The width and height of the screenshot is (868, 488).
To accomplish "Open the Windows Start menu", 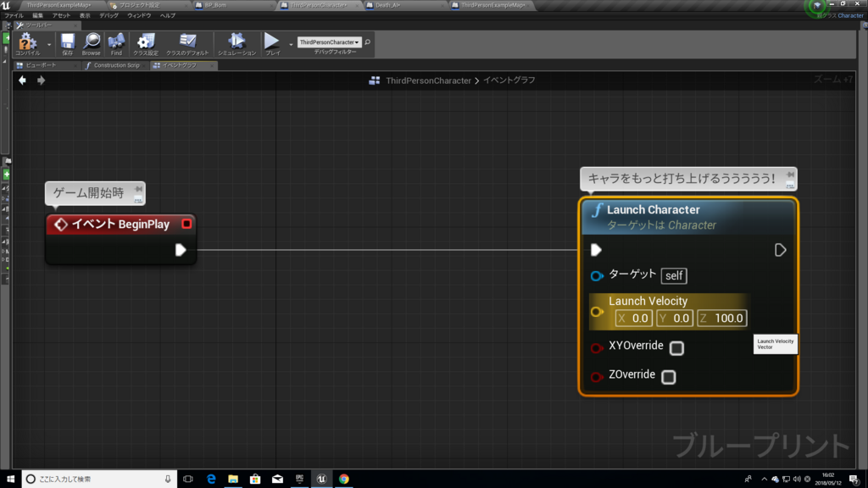I will tap(10, 479).
